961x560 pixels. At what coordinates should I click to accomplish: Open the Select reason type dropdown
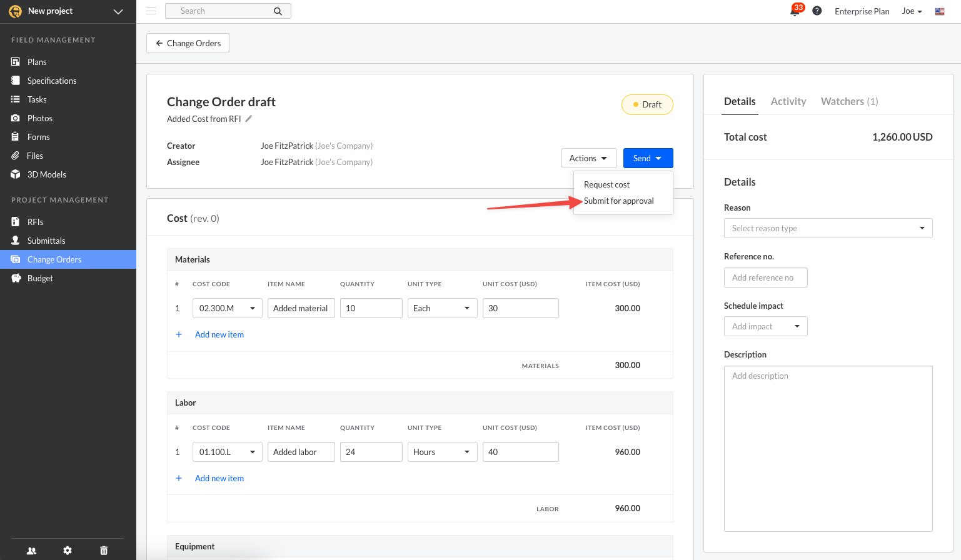click(x=828, y=228)
